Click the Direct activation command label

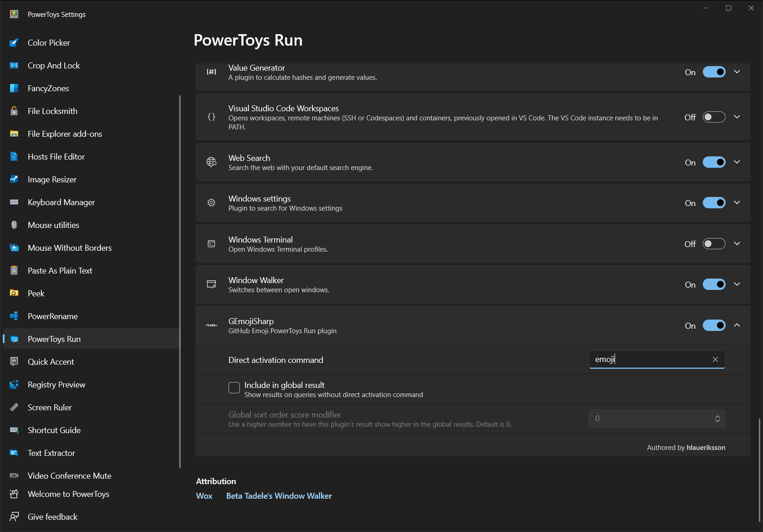[276, 360]
